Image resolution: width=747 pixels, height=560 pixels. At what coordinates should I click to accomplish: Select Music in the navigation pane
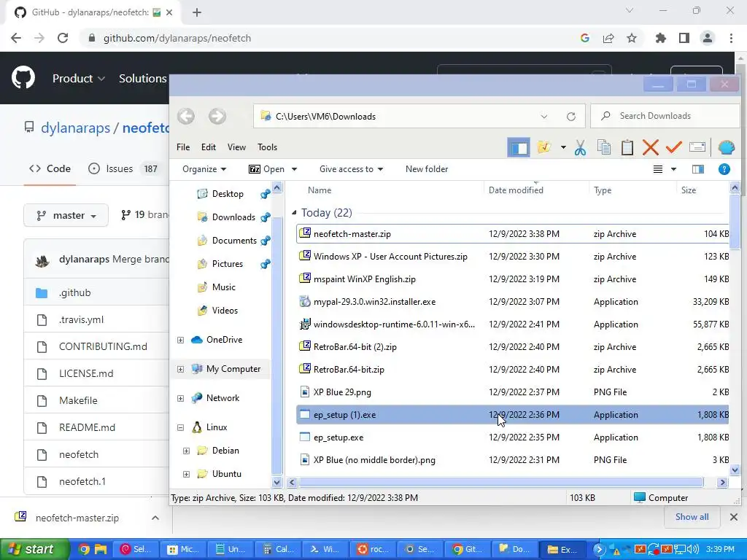coord(223,287)
